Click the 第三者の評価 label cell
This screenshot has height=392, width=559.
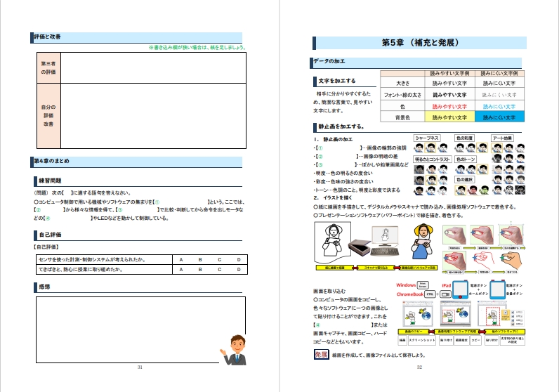point(48,67)
